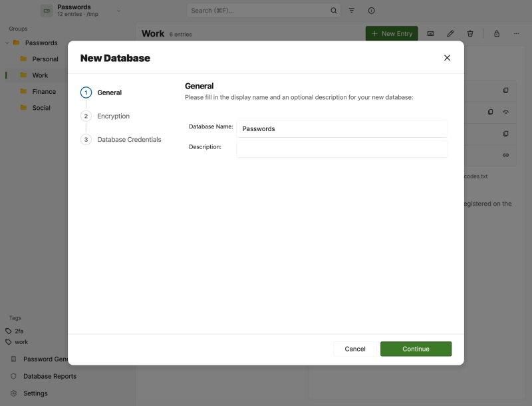Collapse the Passwords root group
The image size is (532, 406).
(7, 43)
